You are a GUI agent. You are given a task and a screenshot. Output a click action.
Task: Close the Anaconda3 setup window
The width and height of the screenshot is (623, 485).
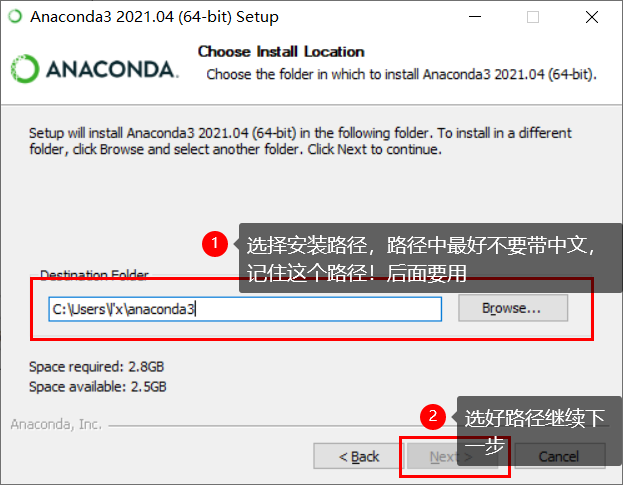click(x=592, y=17)
